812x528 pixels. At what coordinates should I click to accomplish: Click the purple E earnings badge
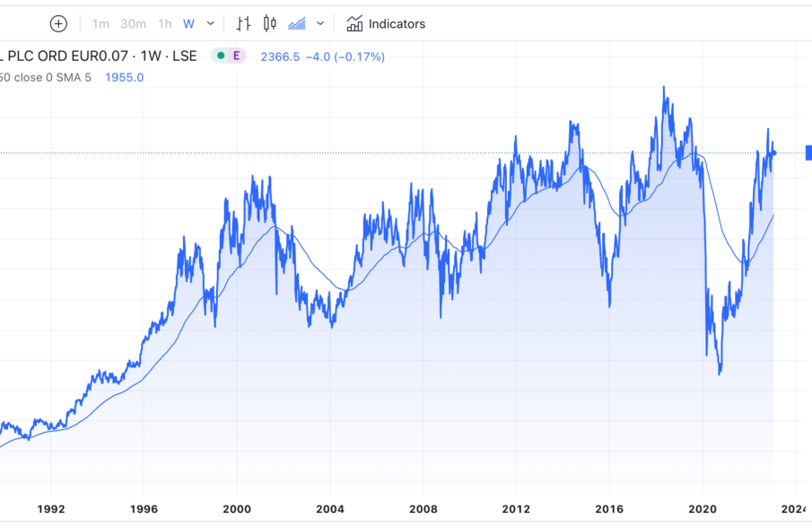click(236, 56)
